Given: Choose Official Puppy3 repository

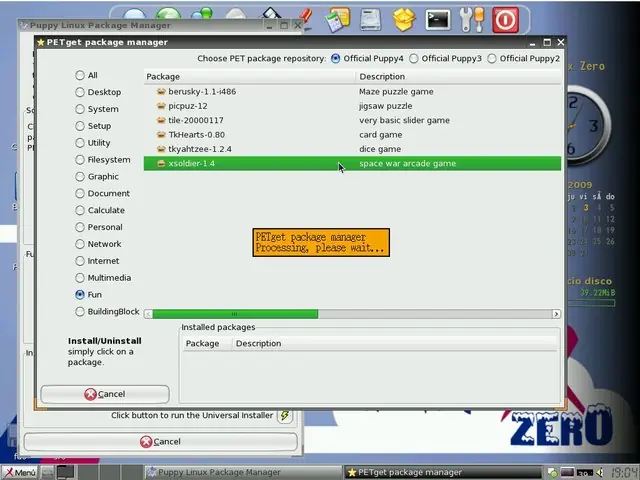Looking at the screenshot, I should (445, 58).
